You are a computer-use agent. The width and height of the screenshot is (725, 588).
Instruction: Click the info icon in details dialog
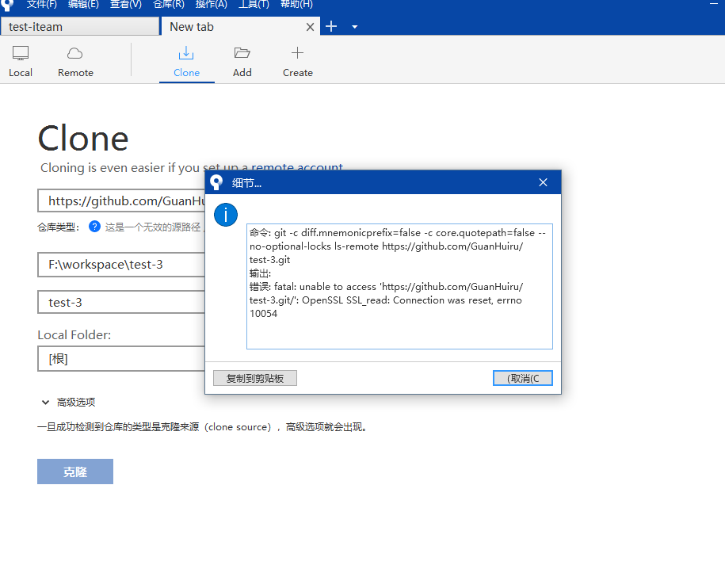(x=226, y=215)
